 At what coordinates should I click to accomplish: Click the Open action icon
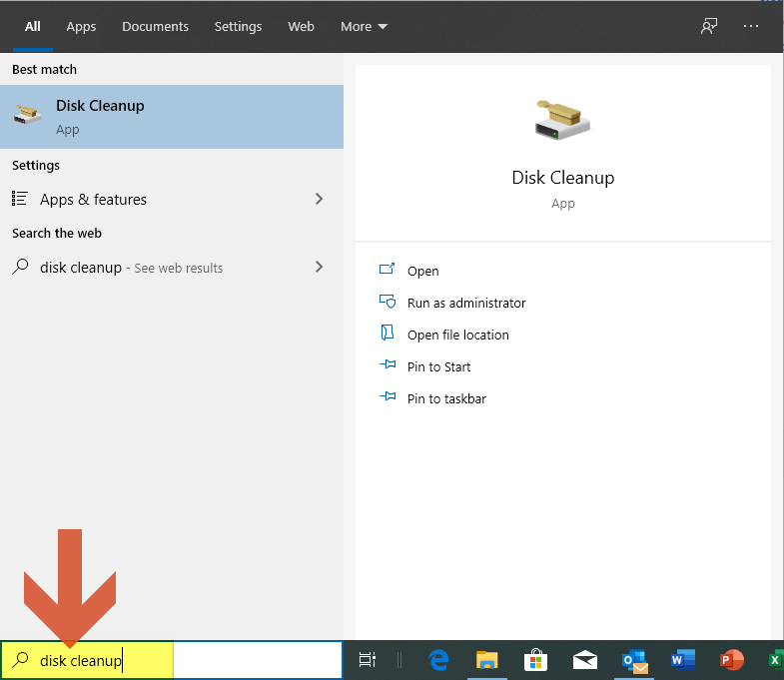[x=387, y=269]
